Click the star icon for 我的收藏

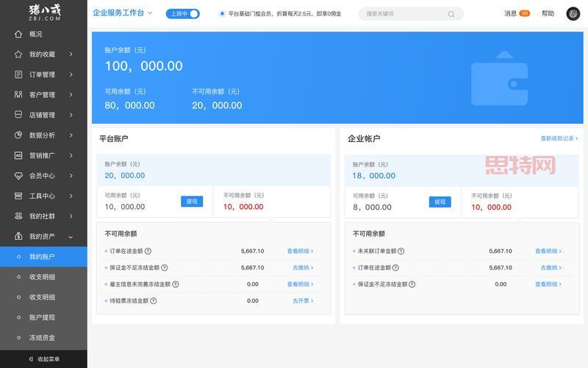coord(18,54)
